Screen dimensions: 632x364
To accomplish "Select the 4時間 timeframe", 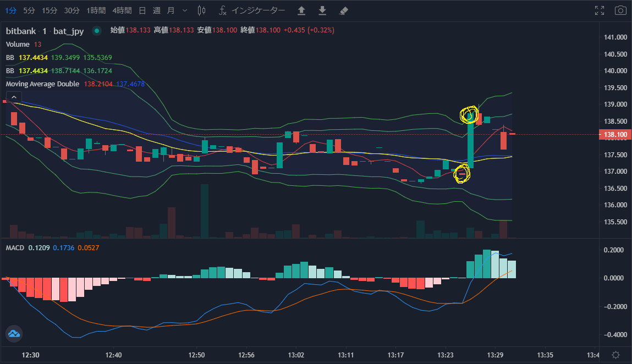I will (122, 10).
